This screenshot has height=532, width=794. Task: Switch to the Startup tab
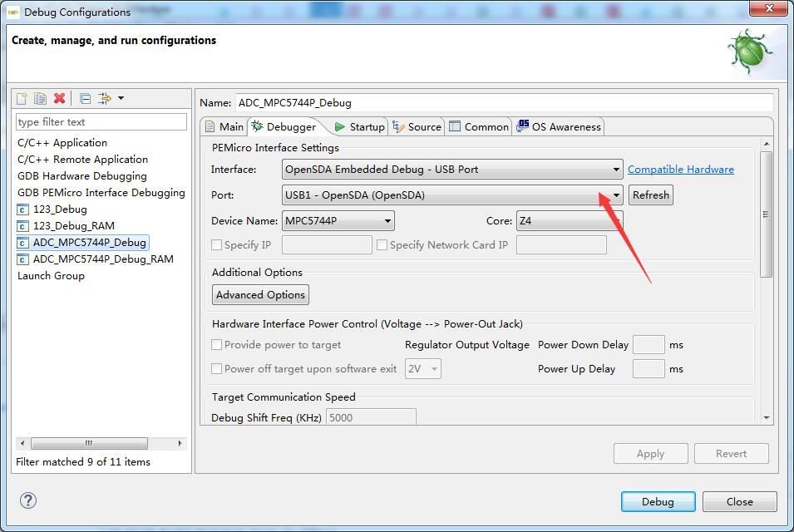(359, 126)
